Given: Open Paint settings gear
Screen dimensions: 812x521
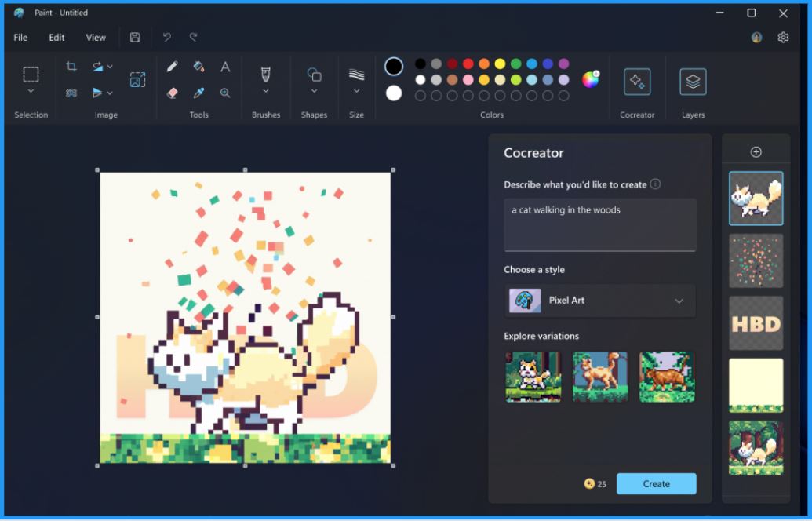Looking at the screenshot, I should [783, 38].
